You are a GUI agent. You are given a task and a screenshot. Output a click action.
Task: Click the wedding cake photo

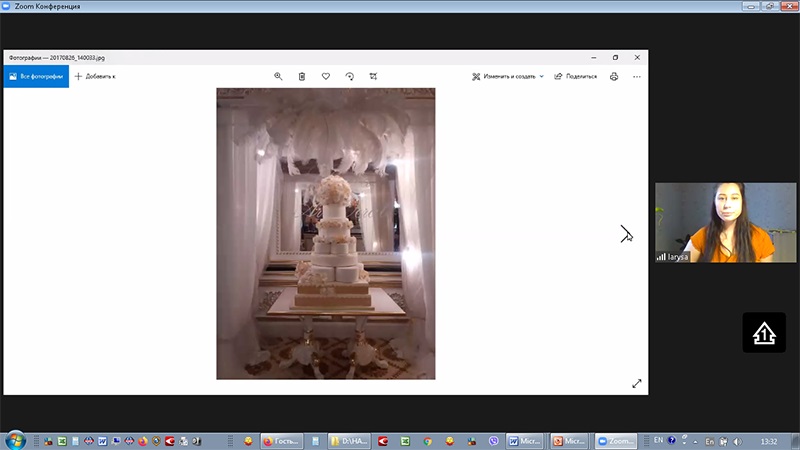click(x=325, y=234)
